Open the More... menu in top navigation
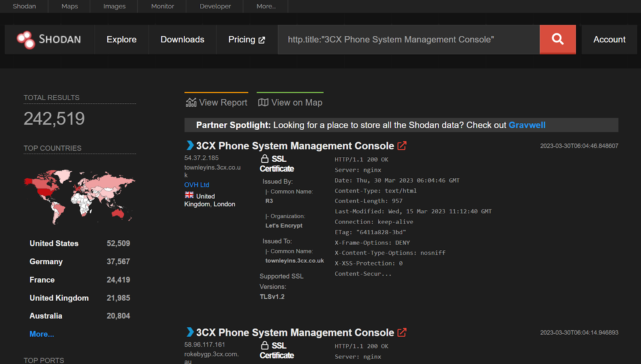Screen dimensions: 641x364 coord(265,6)
